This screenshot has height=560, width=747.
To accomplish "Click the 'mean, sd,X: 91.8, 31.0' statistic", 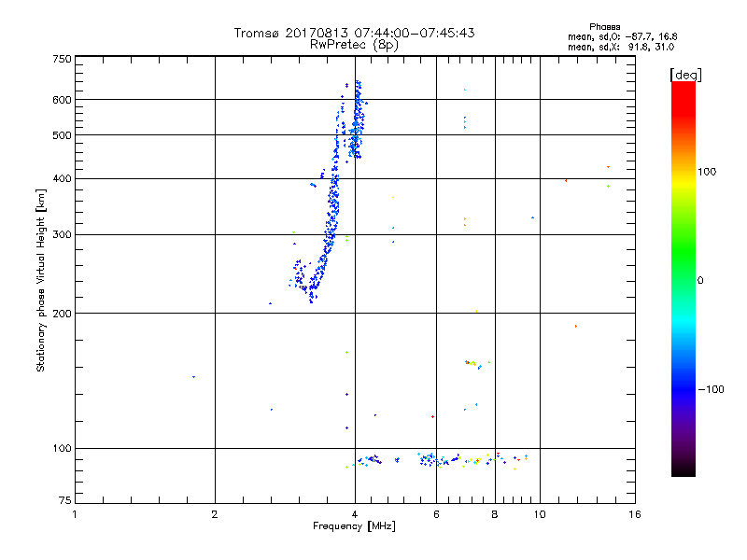I will (x=621, y=47).
